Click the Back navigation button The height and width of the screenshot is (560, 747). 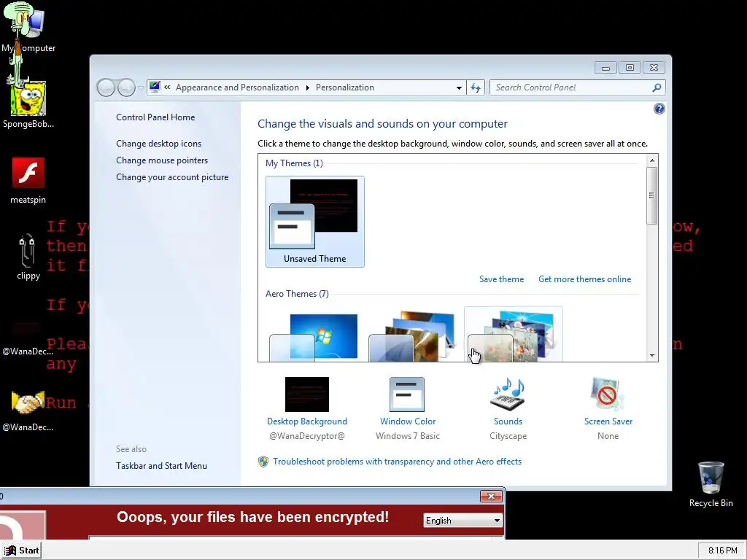click(106, 87)
